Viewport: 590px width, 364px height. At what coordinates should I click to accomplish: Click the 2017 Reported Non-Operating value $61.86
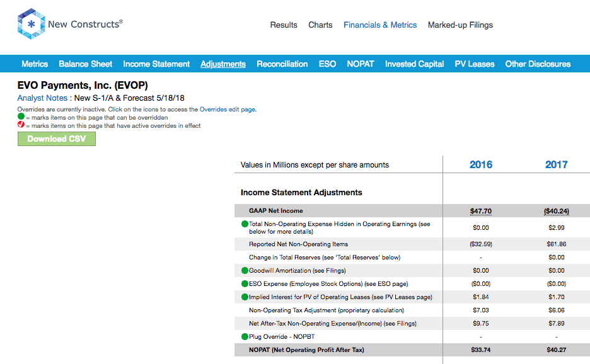tap(557, 244)
